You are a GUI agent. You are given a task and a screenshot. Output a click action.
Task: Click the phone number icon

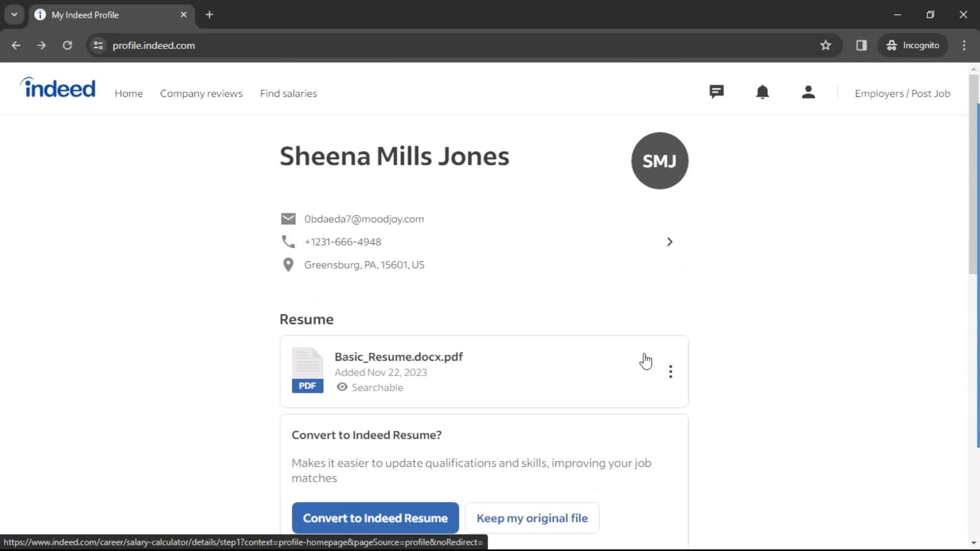288,241
